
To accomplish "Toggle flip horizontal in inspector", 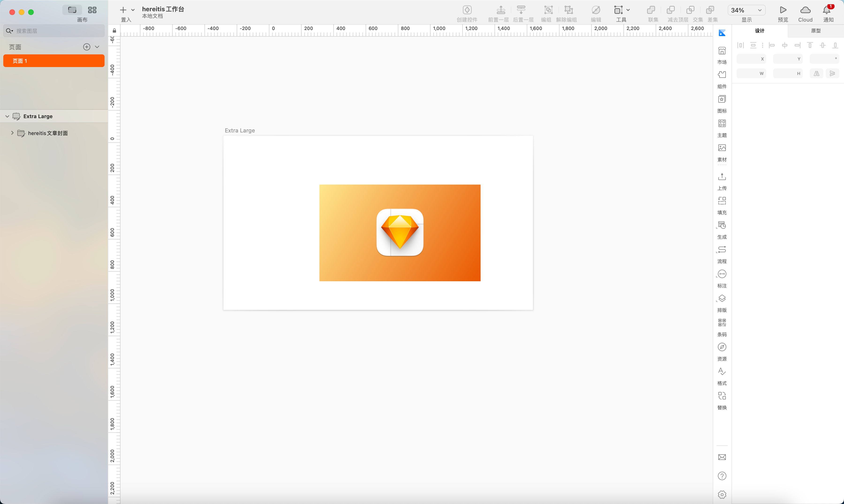I will pyautogui.click(x=816, y=73).
